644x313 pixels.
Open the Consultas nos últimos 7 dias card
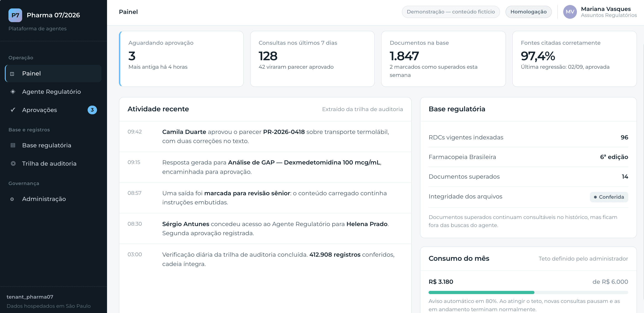312,59
